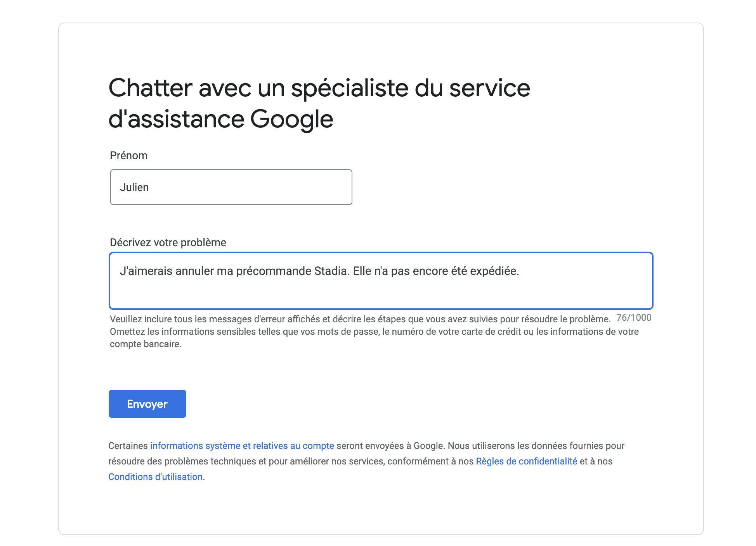Image resolution: width=756 pixels, height=546 pixels.
Task: Click the 76/1000 character counter
Action: click(634, 318)
